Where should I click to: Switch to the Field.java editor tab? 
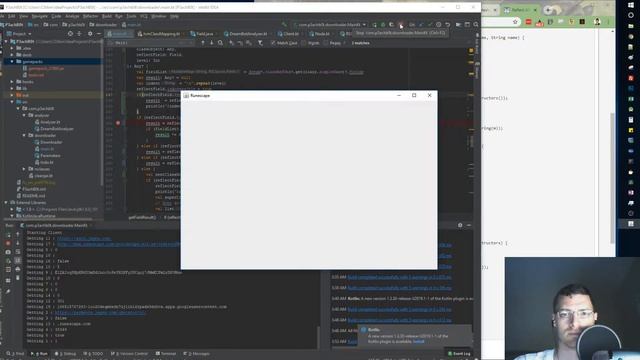click(x=202, y=34)
